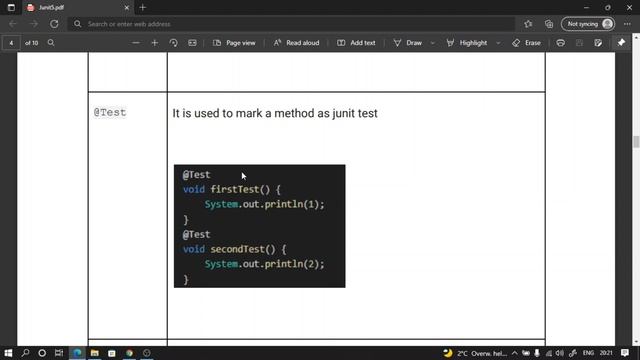Open the volume control in system tray
This screenshot has width=640, height=360.
coord(560,353)
